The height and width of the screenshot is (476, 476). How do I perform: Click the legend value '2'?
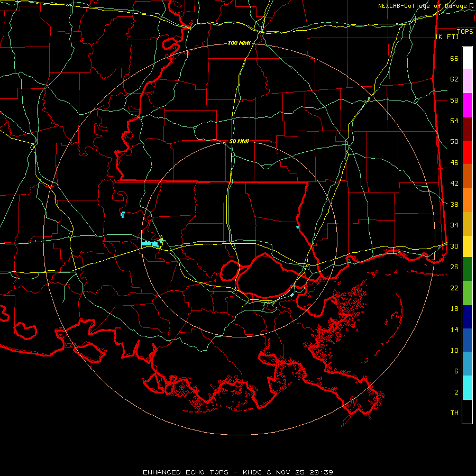click(456, 392)
